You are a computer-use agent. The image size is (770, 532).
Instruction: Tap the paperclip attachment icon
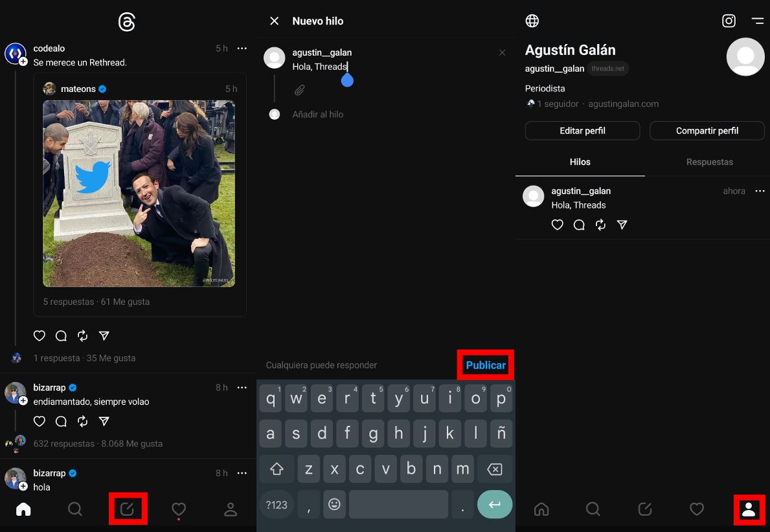299,90
